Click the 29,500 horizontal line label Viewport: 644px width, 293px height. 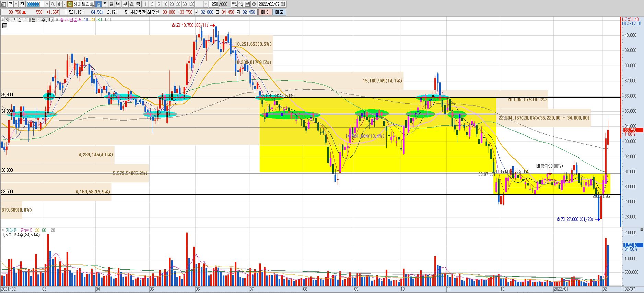[x=7, y=192]
